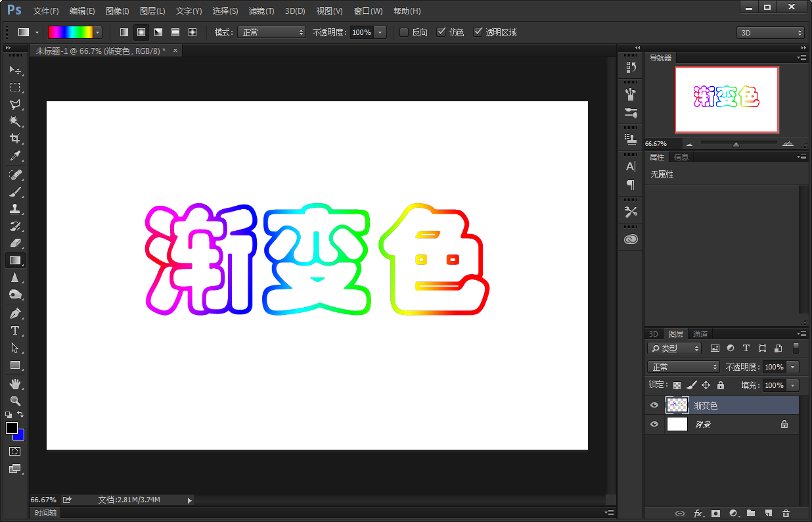
Task: Select the Zoom tool
Action: pyautogui.click(x=14, y=400)
